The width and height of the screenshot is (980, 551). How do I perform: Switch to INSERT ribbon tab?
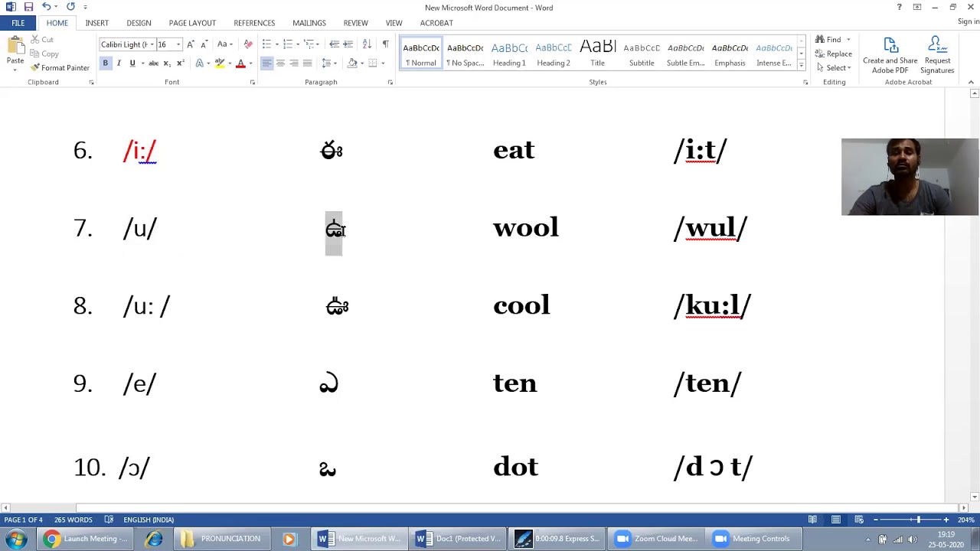point(96,23)
